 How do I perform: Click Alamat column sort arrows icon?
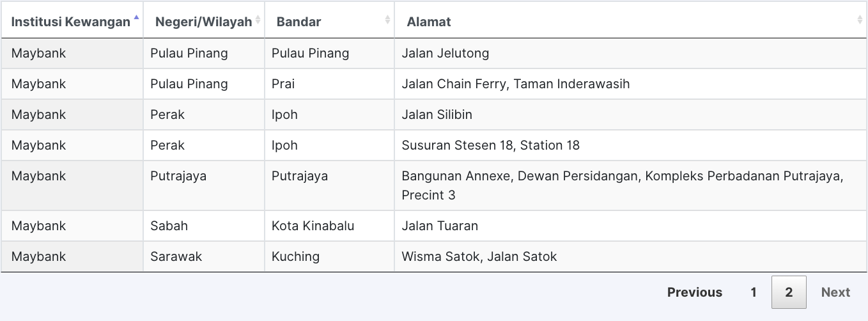pyautogui.click(x=860, y=20)
